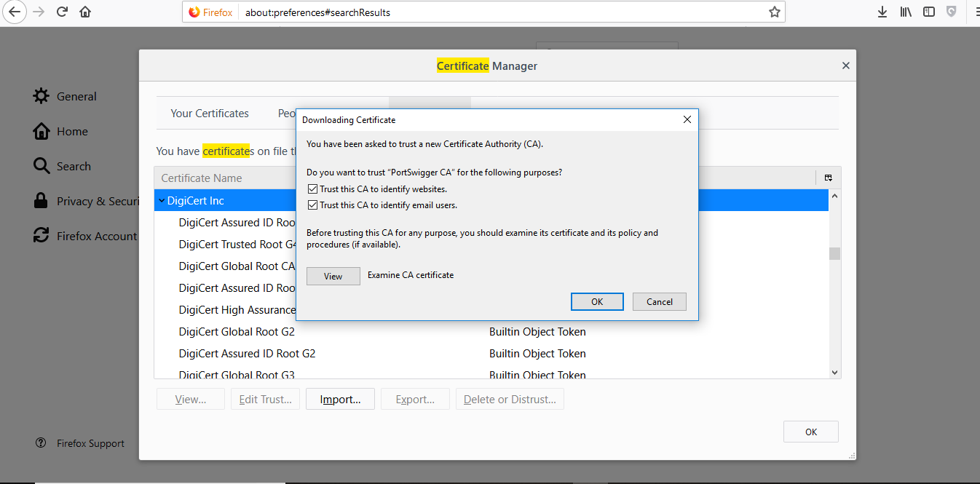The width and height of the screenshot is (980, 484).
Task: Click Export... button
Action: [415, 399]
